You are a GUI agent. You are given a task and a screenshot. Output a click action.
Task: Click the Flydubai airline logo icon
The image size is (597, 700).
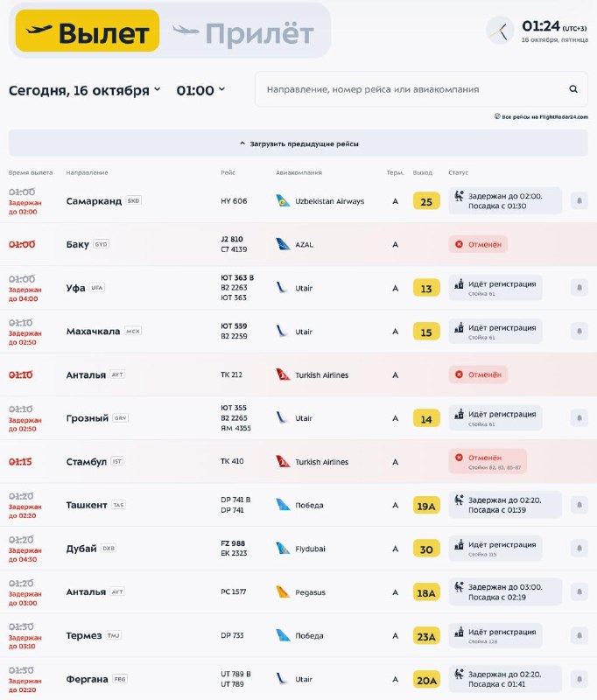click(283, 549)
